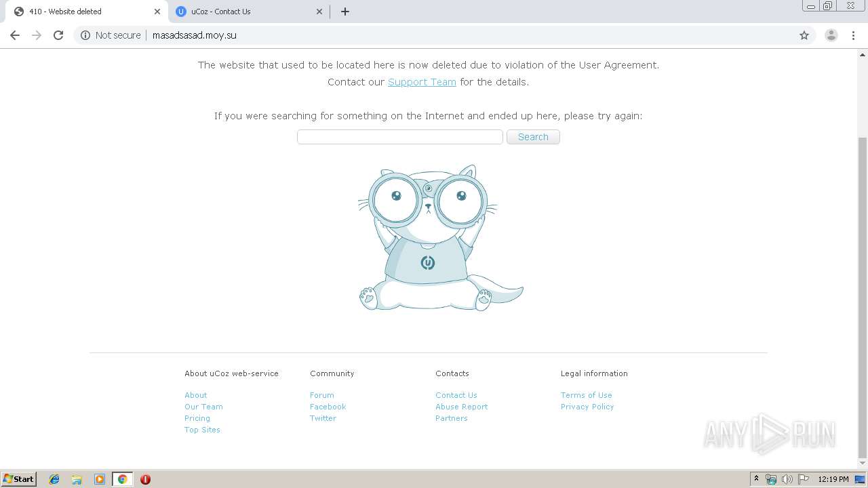Open the Top Sites footer link
Image resolution: width=868 pixels, height=488 pixels.
[202, 430]
